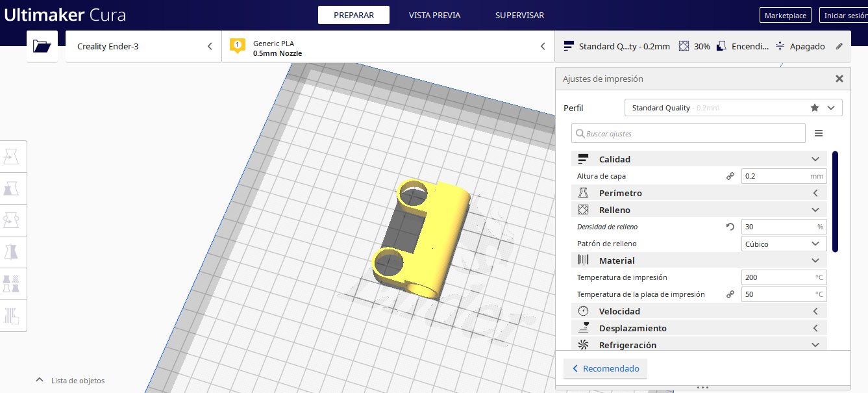
Task: Click the panel resize handle dots at bottom
Action: (x=702, y=388)
